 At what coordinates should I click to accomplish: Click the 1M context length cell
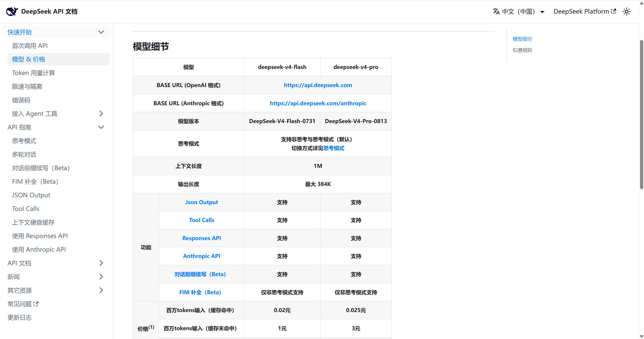point(318,166)
